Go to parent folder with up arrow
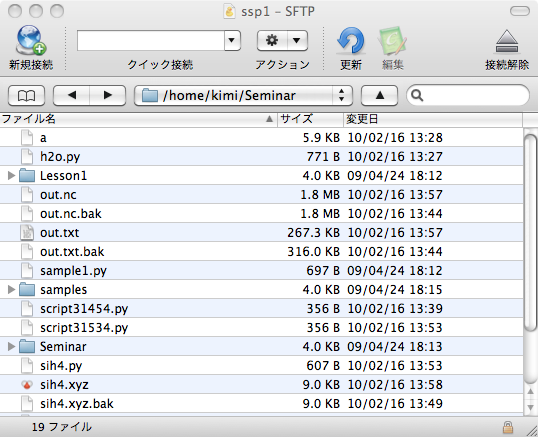Screen dimensions: 538x437 pyautogui.click(x=379, y=95)
